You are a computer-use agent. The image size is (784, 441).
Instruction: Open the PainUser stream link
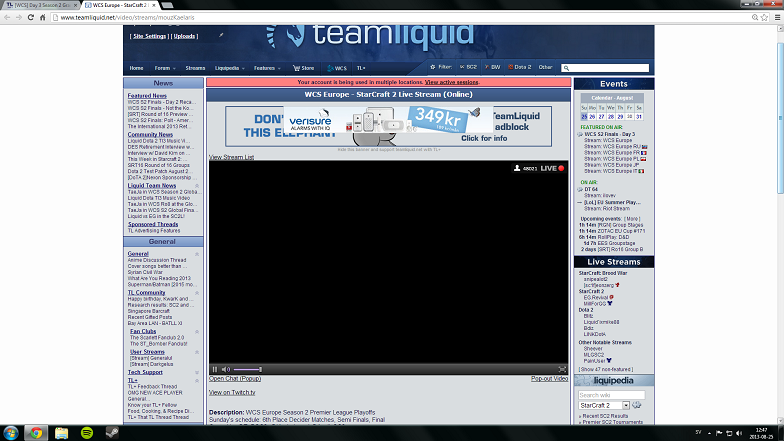[594, 360]
